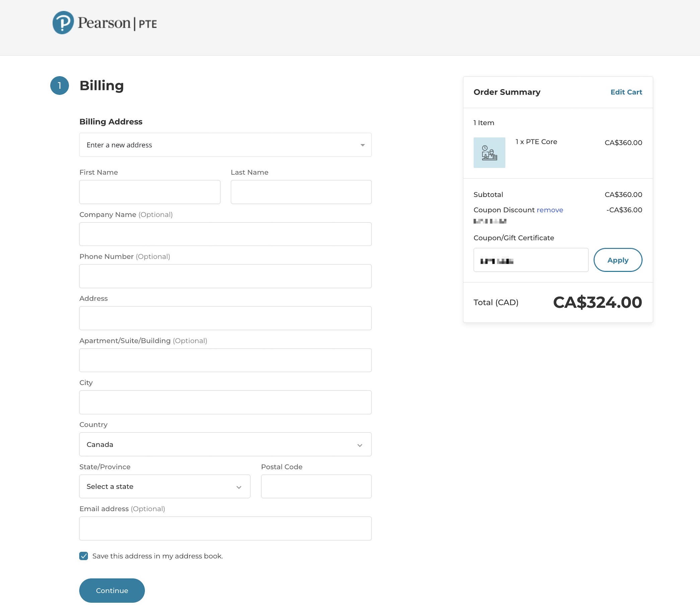This screenshot has width=700, height=607.
Task: Uncheck Save this address in address book
Action: pyautogui.click(x=84, y=556)
